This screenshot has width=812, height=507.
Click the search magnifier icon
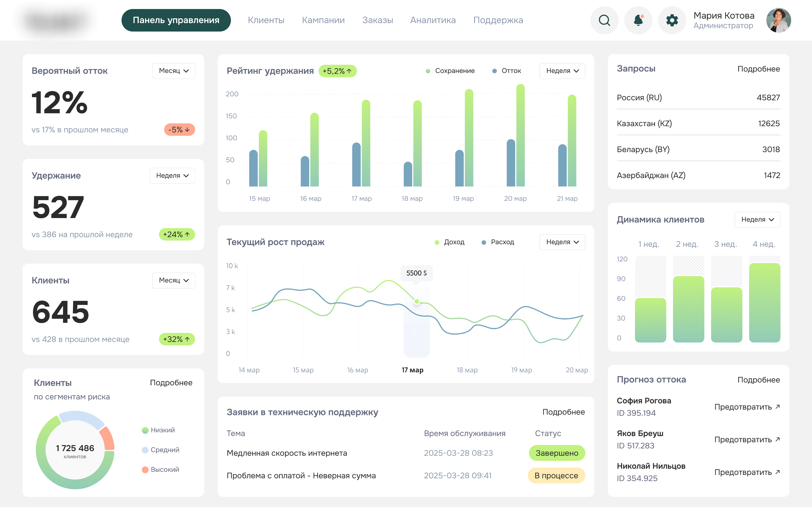pyautogui.click(x=604, y=20)
